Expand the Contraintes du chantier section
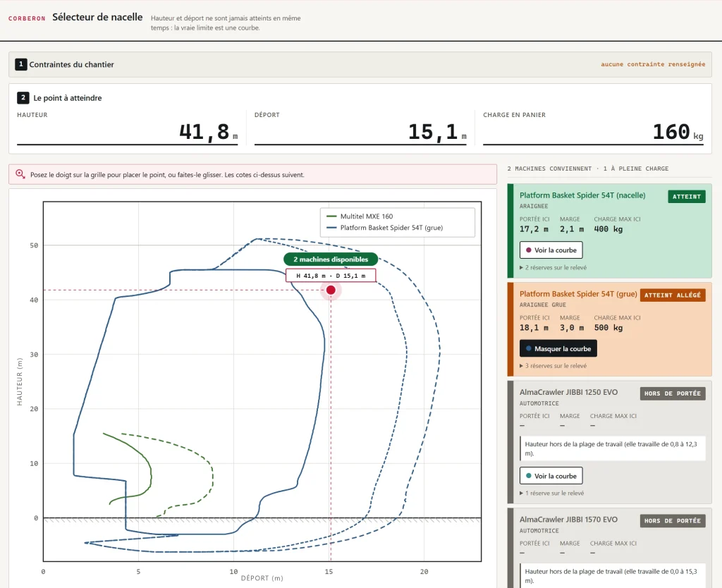 [360, 64]
